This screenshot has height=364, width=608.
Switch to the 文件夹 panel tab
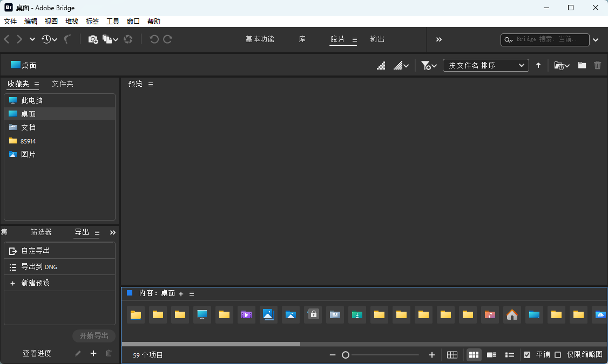tap(63, 84)
